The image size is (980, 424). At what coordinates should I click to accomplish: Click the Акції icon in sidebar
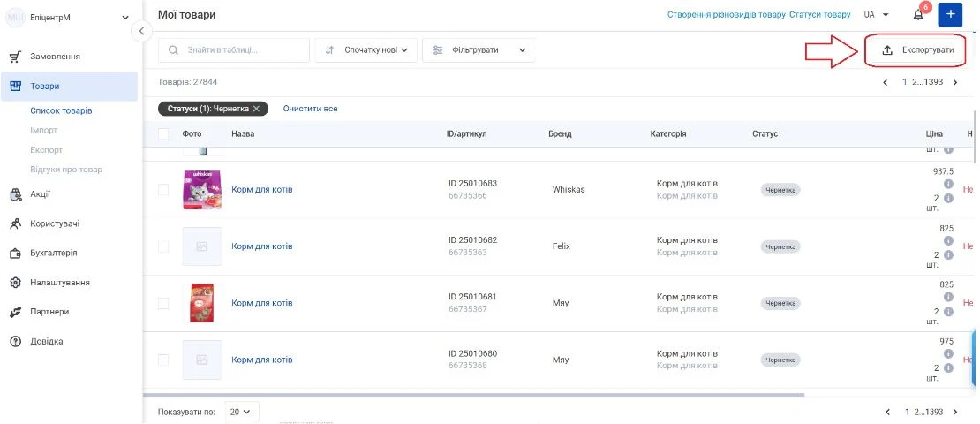[x=16, y=194]
